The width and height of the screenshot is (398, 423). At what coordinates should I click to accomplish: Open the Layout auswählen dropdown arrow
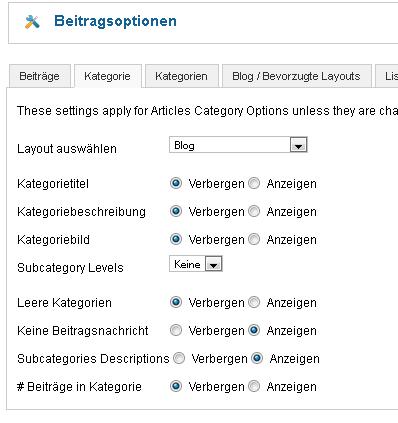point(298,145)
